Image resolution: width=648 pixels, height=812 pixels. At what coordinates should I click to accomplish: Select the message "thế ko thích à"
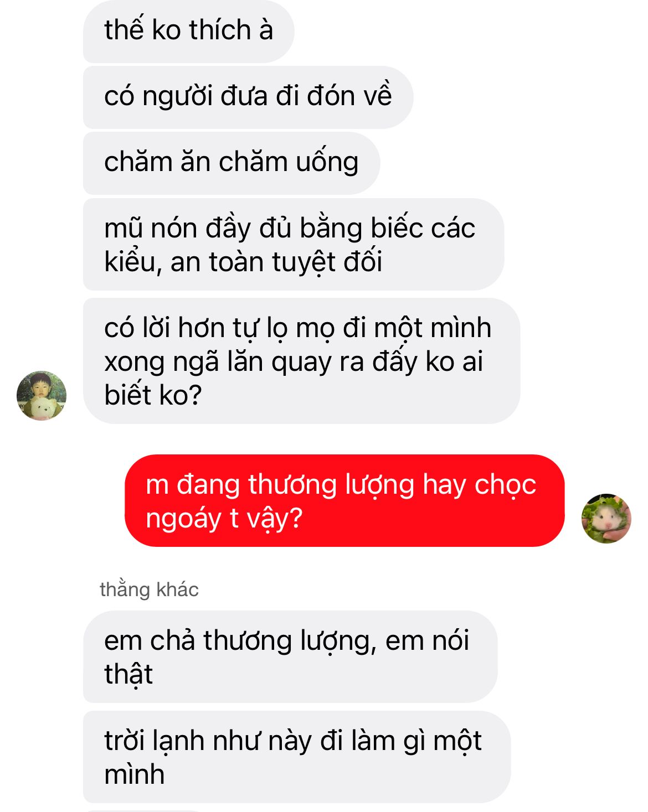click(188, 31)
